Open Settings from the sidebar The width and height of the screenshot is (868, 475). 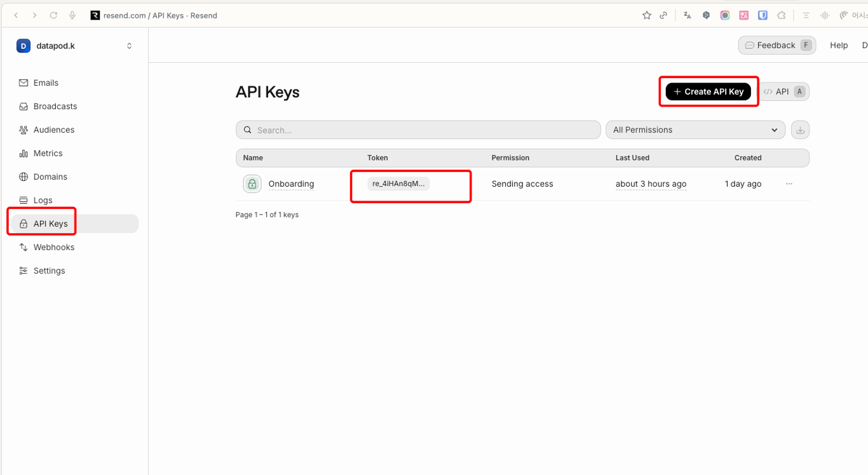click(x=75, y=271)
